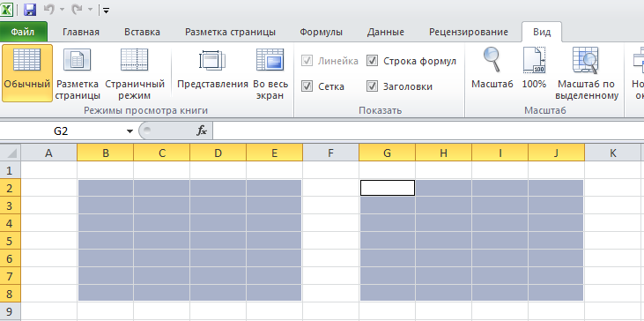Screen dimensions: 644x321
Task: Click the fx insert function button
Action: pyautogui.click(x=201, y=131)
